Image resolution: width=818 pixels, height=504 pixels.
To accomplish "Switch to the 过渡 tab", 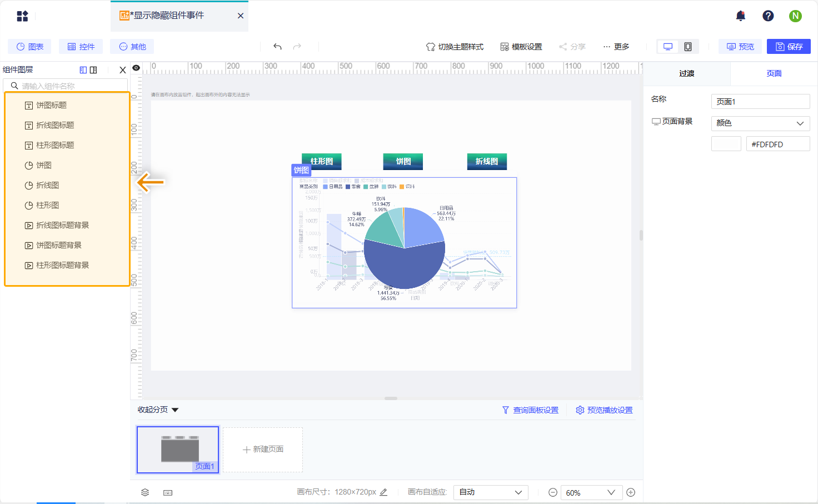I will (687, 73).
